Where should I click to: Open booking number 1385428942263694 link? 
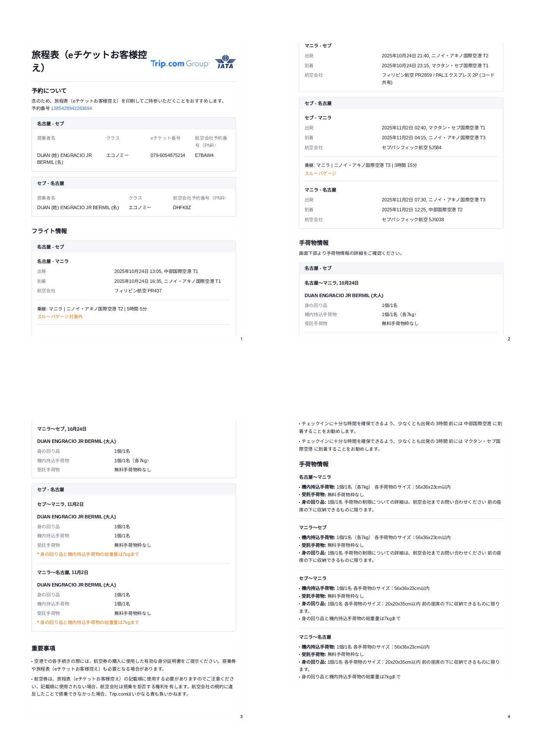(x=71, y=108)
